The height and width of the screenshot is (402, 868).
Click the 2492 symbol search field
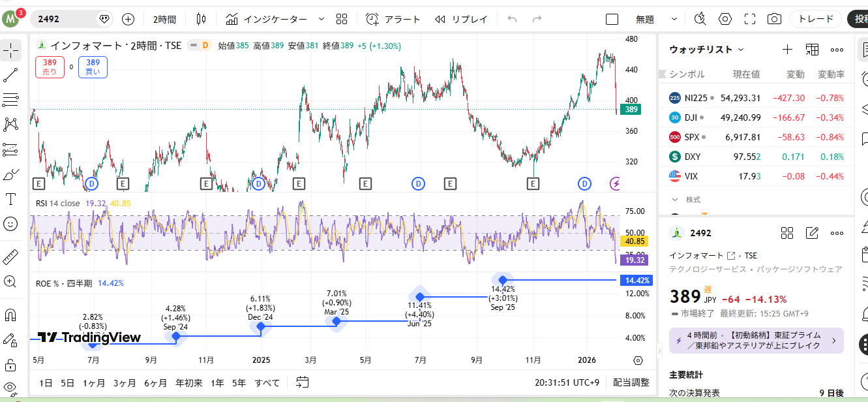tap(65, 19)
